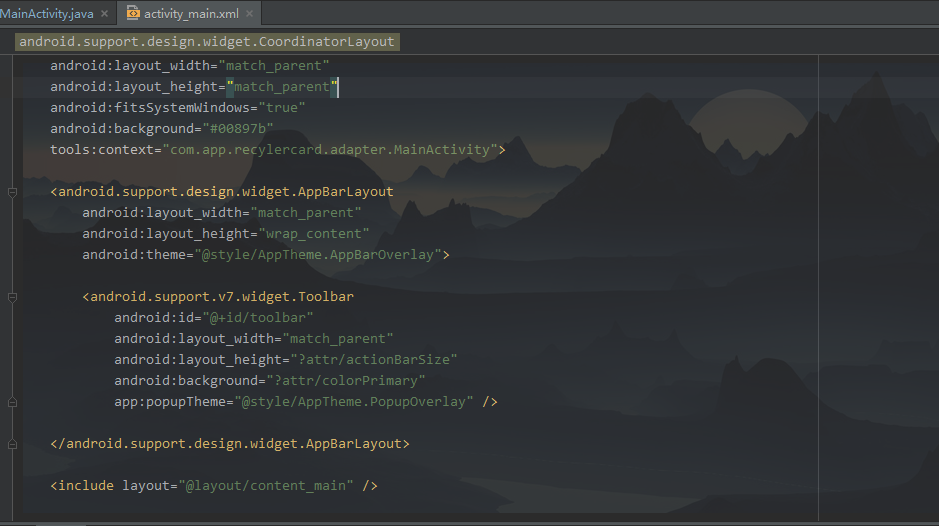Click the android:theme attribute name
This screenshot has height=526, width=939.
click(x=134, y=255)
